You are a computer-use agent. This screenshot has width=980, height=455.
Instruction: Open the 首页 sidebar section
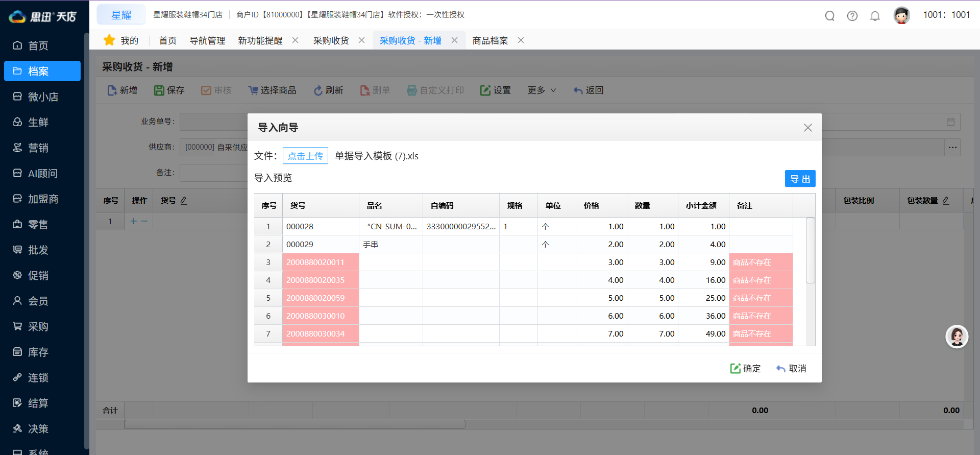(x=42, y=45)
